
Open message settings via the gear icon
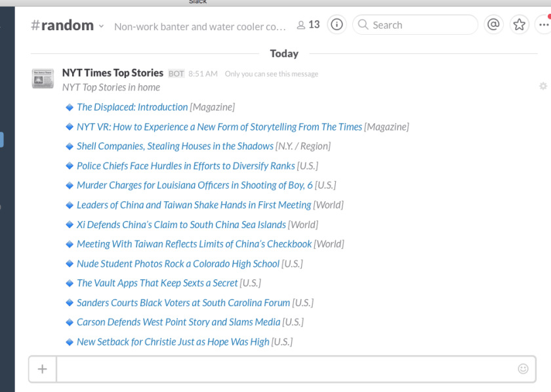[542, 86]
